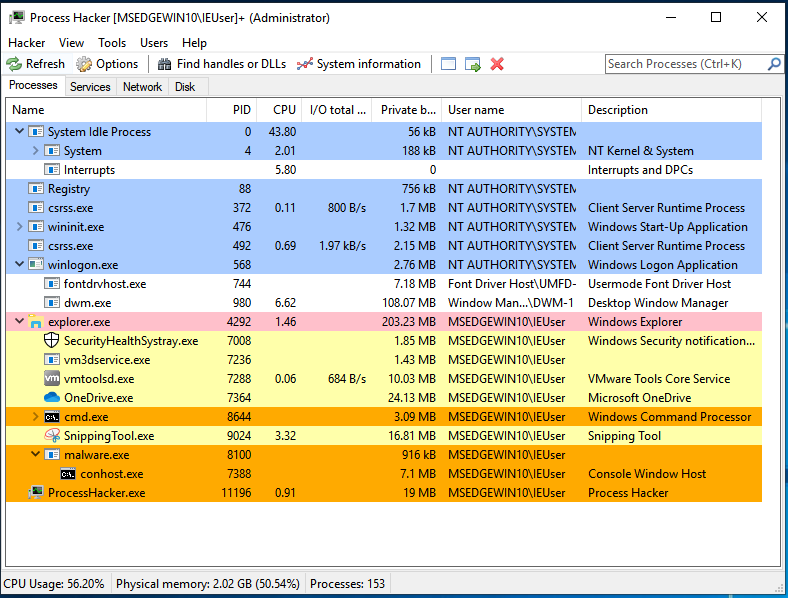Expand the wininit.exe tree node
Image resolution: width=788 pixels, height=598 pixels.
(19, 227)
